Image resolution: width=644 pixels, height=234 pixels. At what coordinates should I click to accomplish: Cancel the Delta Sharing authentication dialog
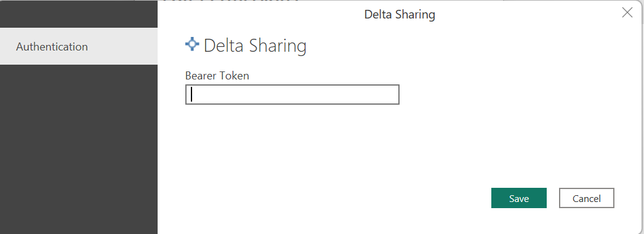[587, 198]
